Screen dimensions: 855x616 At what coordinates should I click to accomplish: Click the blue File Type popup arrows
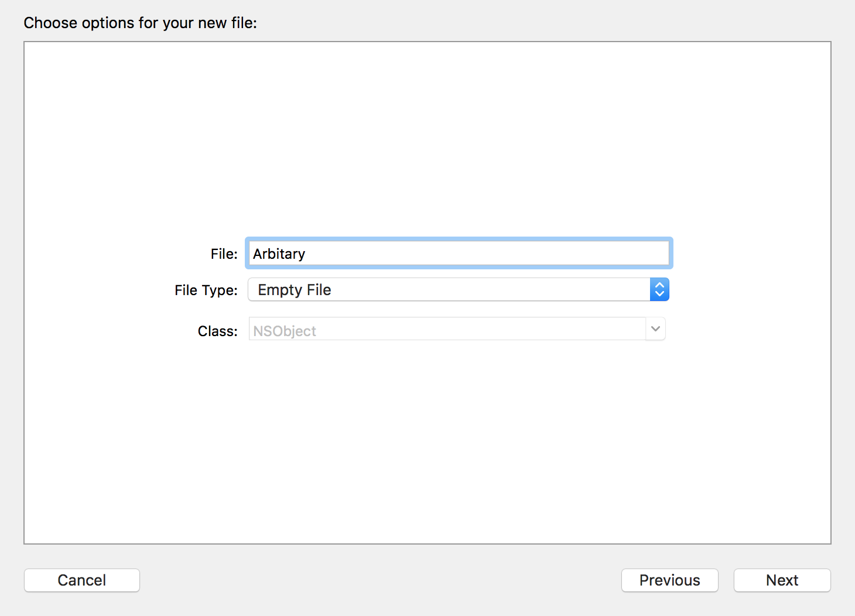[x=659, y=290]
